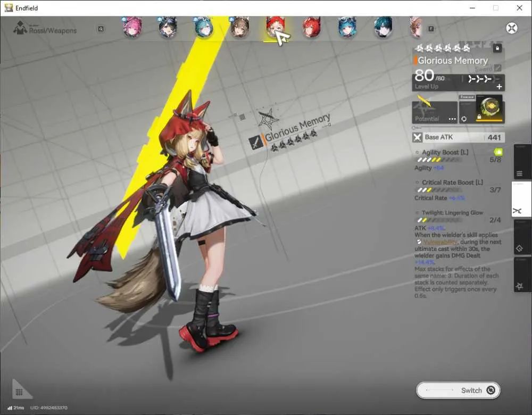Click the floating 'Glorious Memory' label near the character
The width and height of the screenshot is (532, 415).
pyautogui.click(x=297, y=127)
